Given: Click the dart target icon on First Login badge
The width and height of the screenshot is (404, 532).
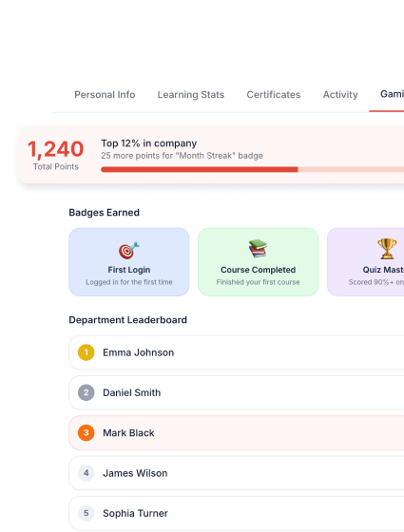Looking at the screenshot, I should 129,251.
